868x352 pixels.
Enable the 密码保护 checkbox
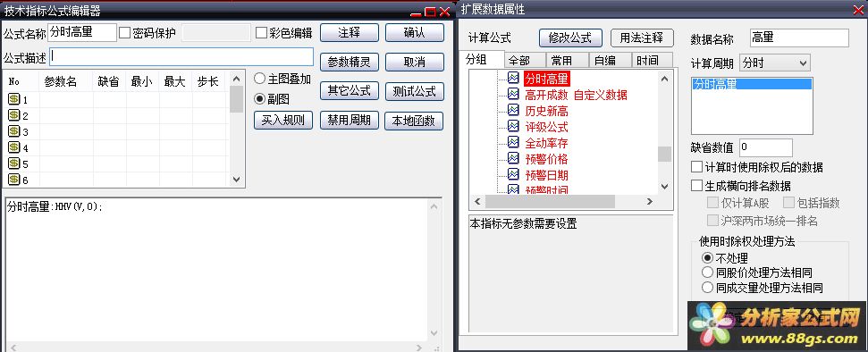[x=125, y=33]
